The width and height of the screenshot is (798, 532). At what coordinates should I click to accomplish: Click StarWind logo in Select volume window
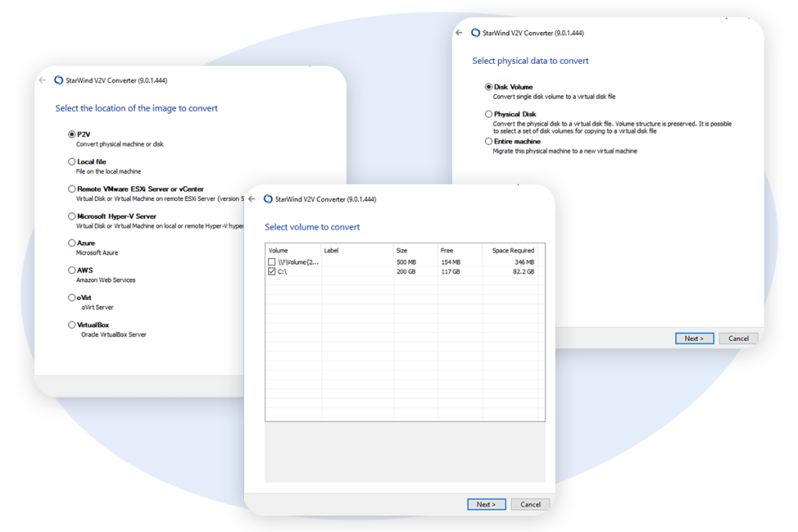(x=268, y=199)
